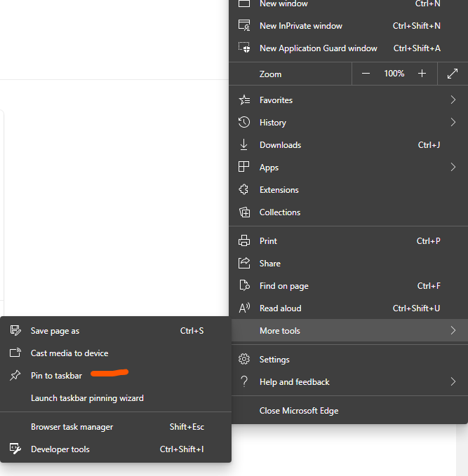The image size is (468, 476).
Task: Launch taskbar pinning wizard
Action: point(116,398)
